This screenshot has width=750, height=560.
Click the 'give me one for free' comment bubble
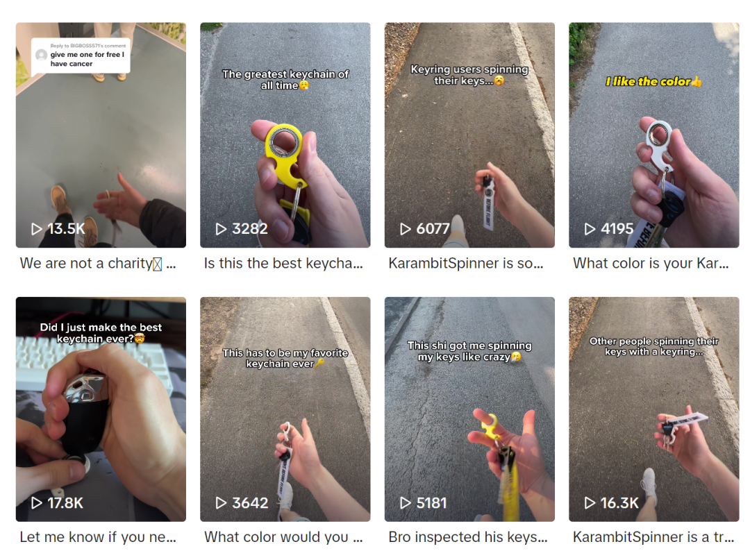coord(81,56)
